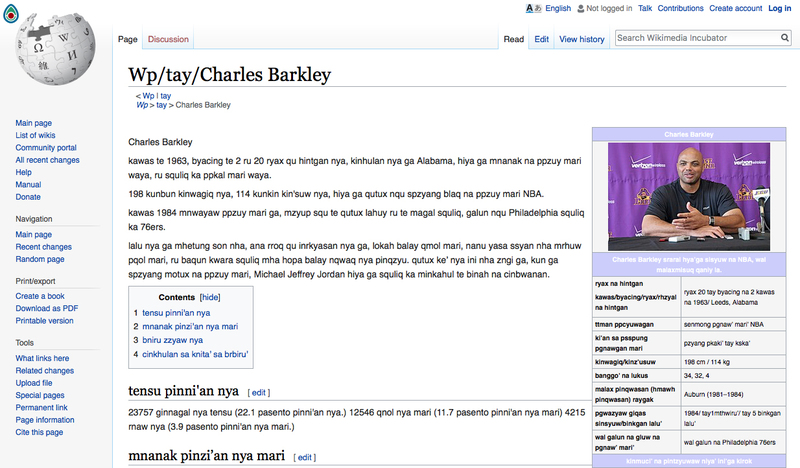This screenshot has height=468, width=800.
Task: Open the Charles Barkley infobox photo
Action: (x=689, y=196)
